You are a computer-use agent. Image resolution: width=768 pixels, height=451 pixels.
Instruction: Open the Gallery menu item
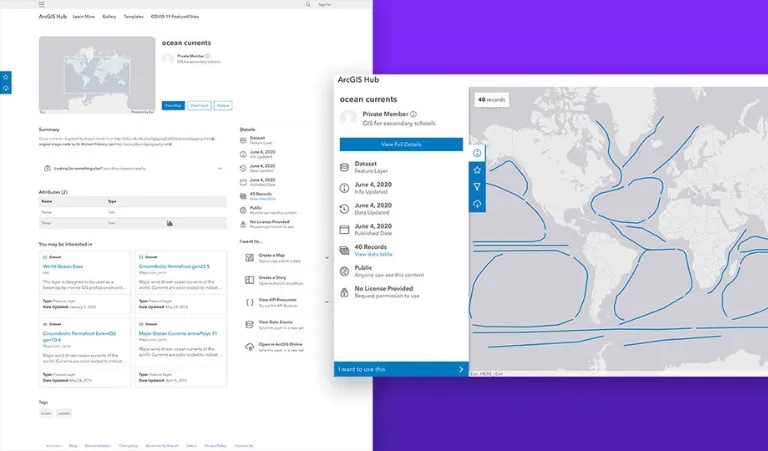coord(109,17)
